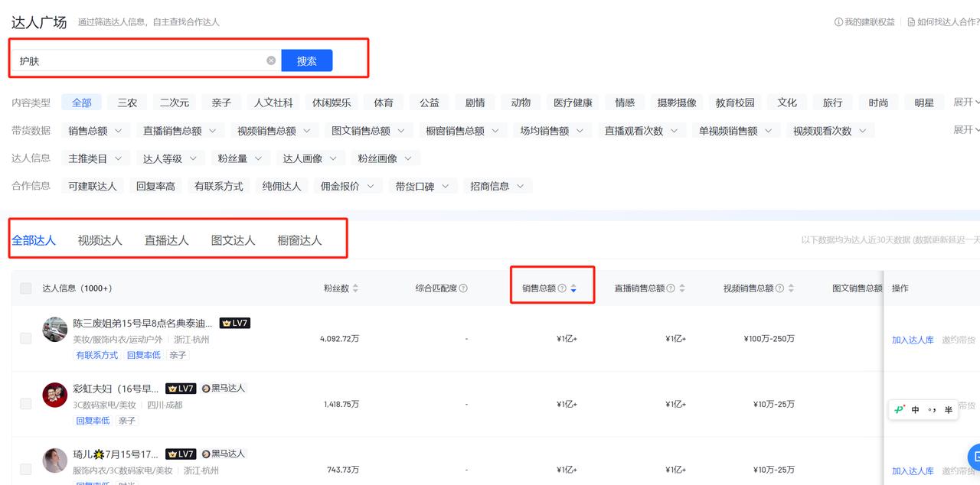Clear the 护肤 search text via the X icon
Screen dimensions: 980x485
coord(270,60)
